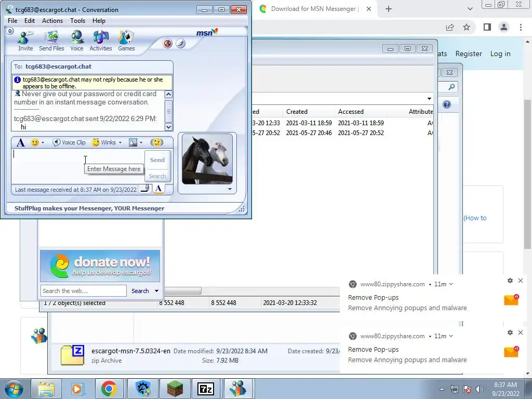
Task: Open Send Files in conversation toolbar
Action: [51, 41]
